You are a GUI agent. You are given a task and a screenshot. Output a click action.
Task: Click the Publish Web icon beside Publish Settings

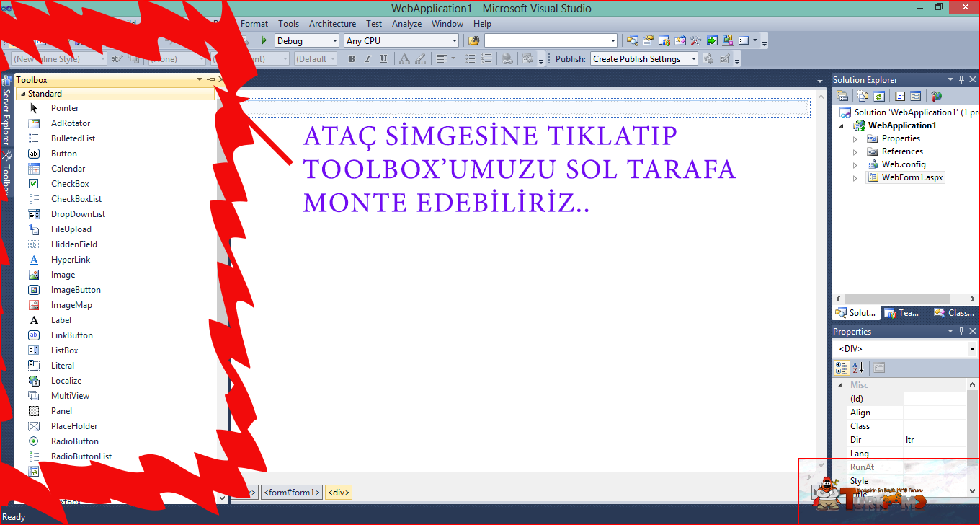pyautogui.click(x=708, y=59)
